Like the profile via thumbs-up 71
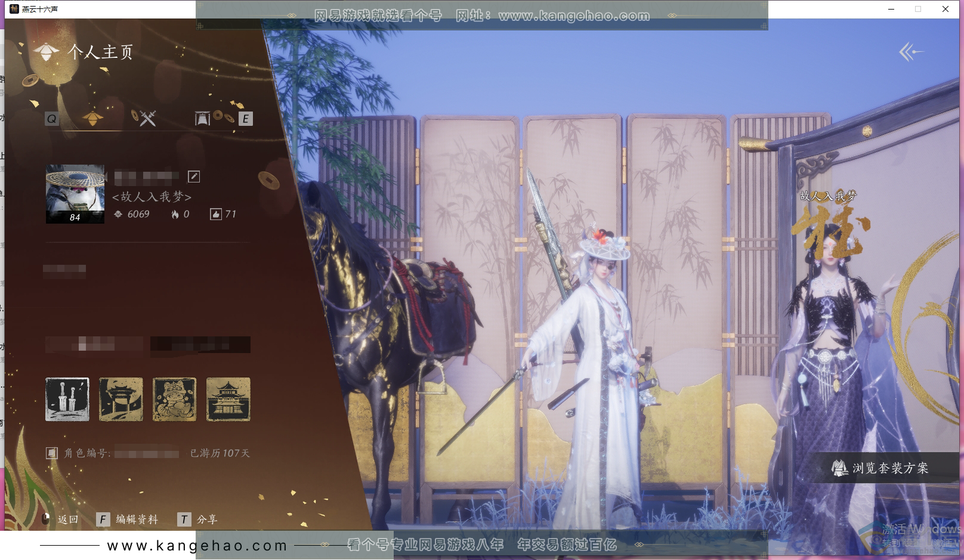This screenshot has height=560, width=964. click(x=216, y=214)
